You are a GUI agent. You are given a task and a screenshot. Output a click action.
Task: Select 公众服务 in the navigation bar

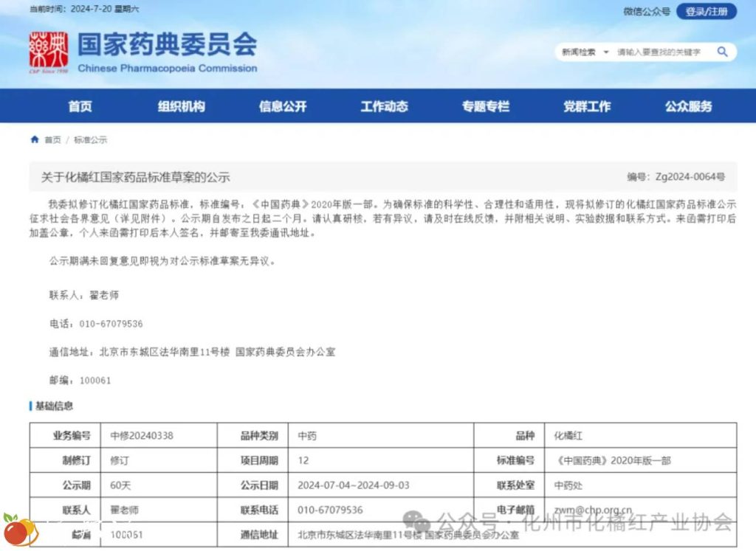[688, 106]
